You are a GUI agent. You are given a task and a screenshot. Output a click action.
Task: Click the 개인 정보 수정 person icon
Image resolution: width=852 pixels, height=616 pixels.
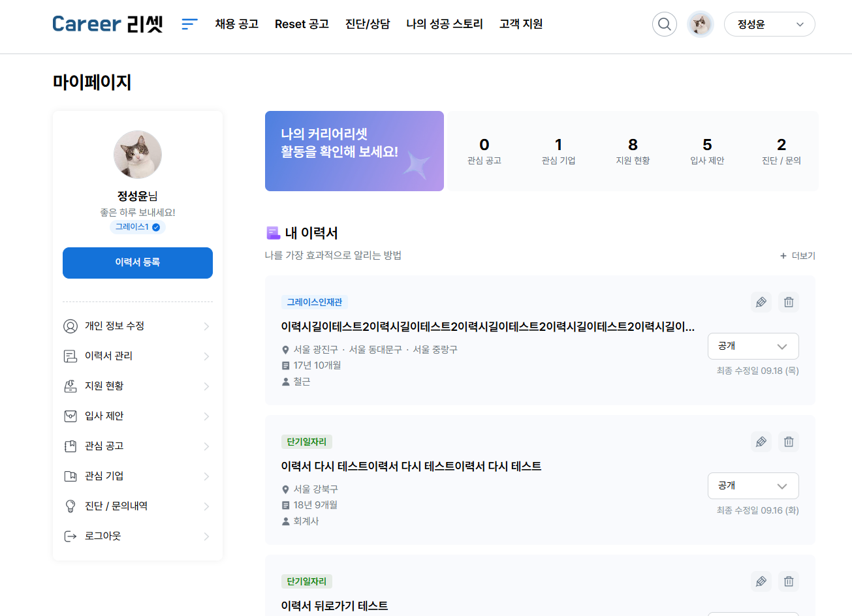click(71, 326)
